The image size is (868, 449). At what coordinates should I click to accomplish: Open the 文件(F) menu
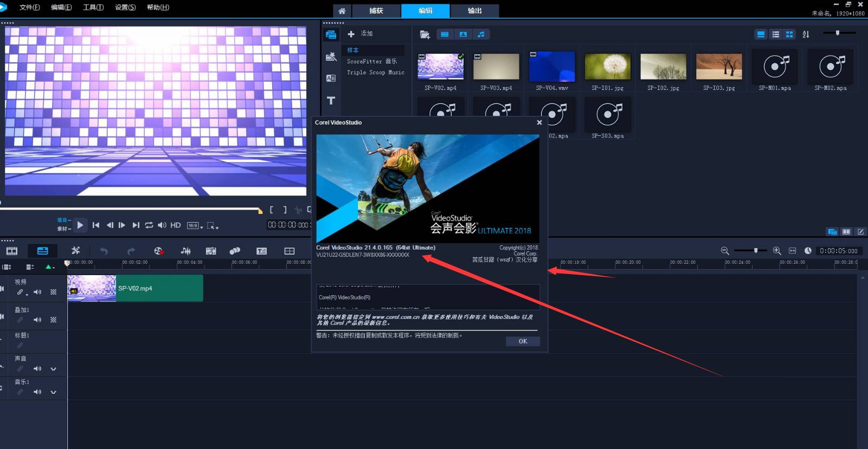click(x=29, y=8)
